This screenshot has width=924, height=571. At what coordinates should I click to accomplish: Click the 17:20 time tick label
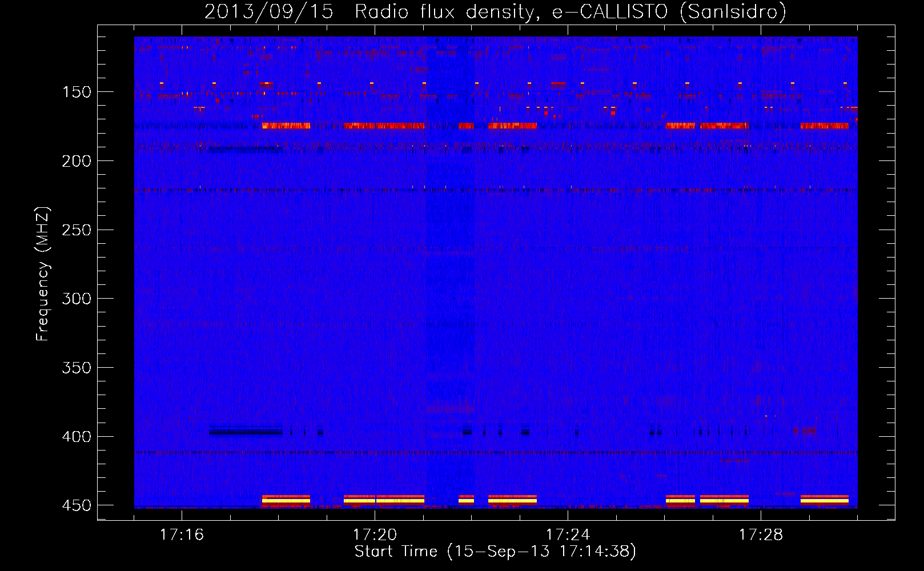[x=375, y=534]
